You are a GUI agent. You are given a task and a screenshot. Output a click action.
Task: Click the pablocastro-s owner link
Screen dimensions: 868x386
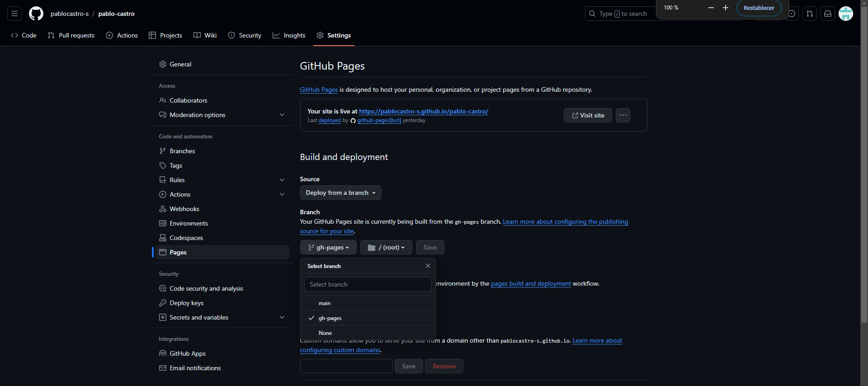click(70, 14)
